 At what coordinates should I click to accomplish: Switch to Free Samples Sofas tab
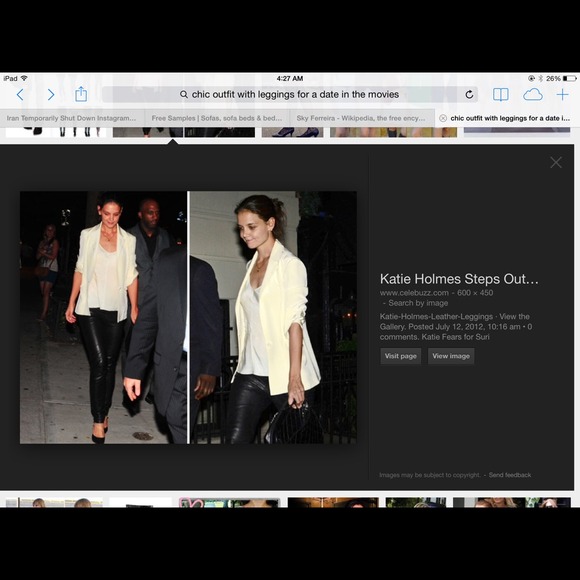(x=217, y=118)
